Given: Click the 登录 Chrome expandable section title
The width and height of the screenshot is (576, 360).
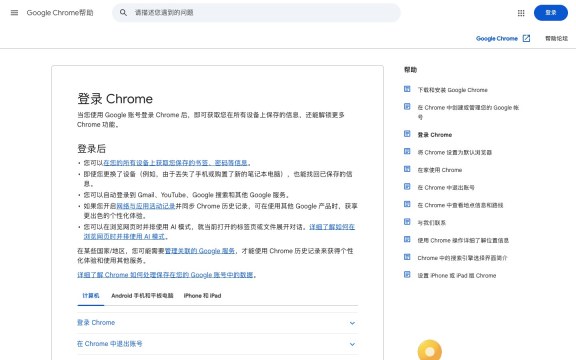Looking at the screenshot, I should click(96, 323).
